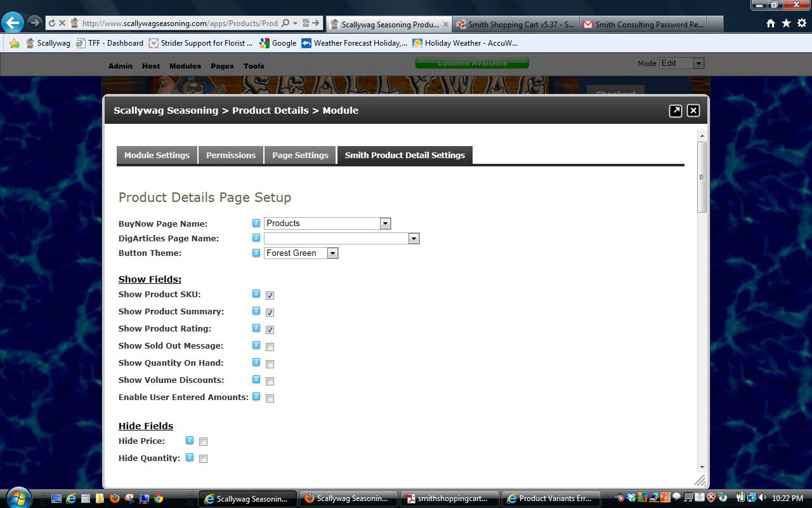812x508 pixels.
Task: Click help icon for Show Sold Out Message
Action: point(256,345)
